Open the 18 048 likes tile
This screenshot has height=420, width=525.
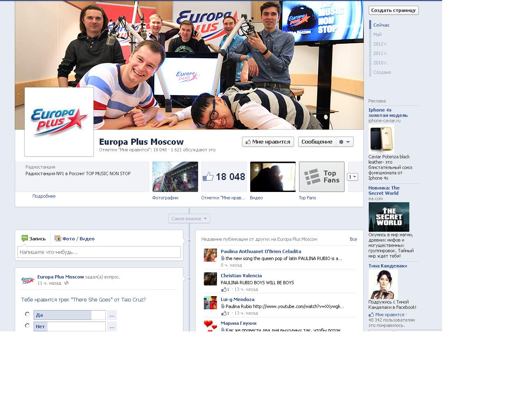[x=224, y=177]
